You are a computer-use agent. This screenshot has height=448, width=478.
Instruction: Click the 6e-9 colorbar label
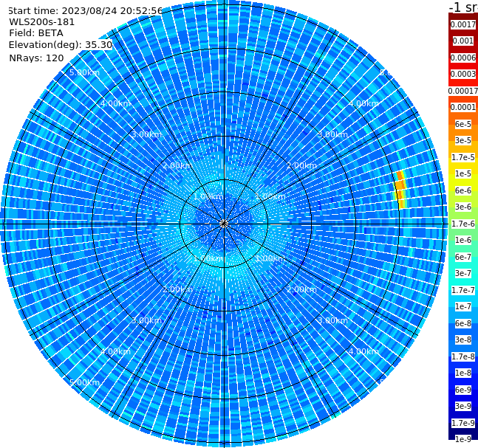[x=463, y=390]
